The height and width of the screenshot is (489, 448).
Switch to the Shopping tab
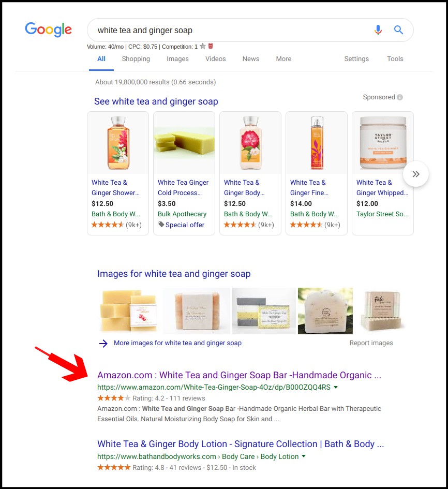[136, 58]
